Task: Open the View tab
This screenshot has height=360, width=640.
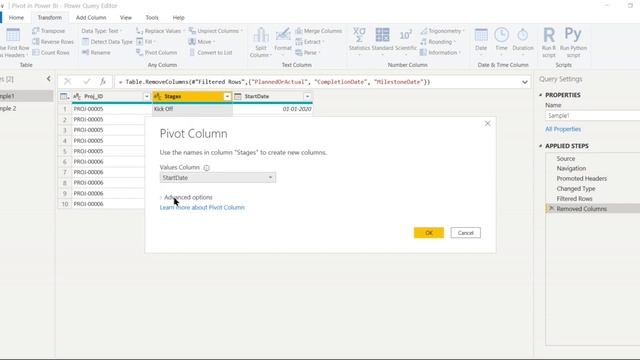Action: point(126,18)
